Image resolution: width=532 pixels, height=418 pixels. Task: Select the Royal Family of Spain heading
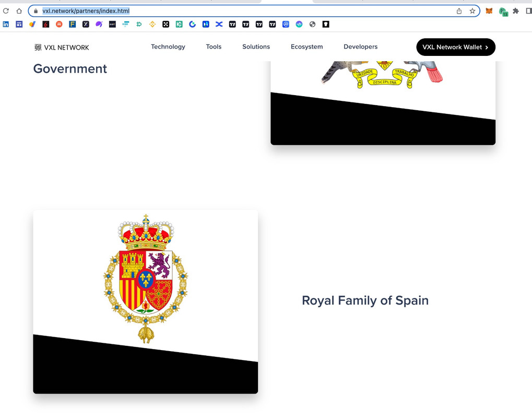(x=365, y=300)
